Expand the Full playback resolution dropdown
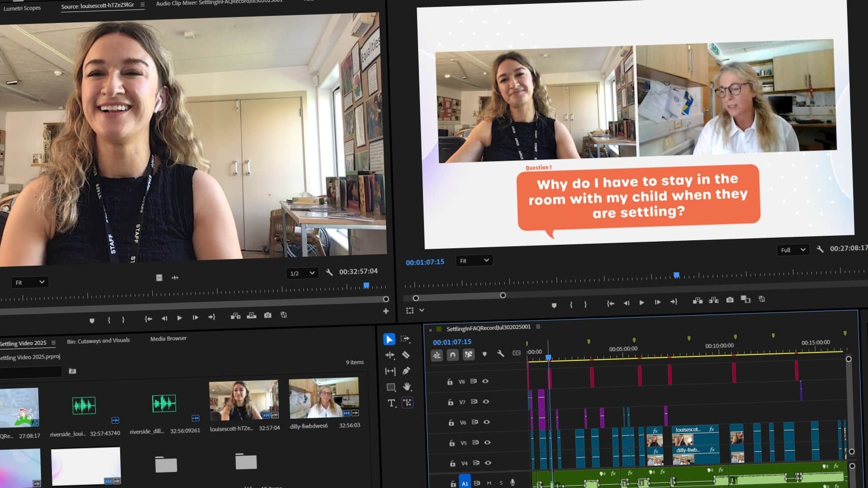The width and height of the screenshot is (868, 488). coord(792,250)
